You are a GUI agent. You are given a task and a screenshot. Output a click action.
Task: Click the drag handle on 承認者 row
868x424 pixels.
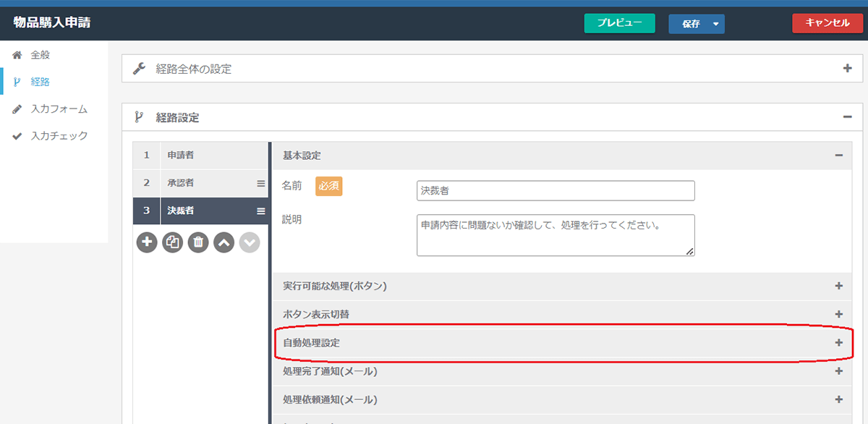click(x=261, y=184)
